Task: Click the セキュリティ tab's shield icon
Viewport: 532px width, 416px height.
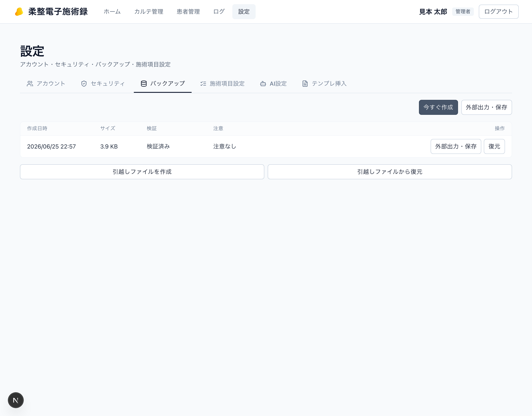Action: pos(84,84)
